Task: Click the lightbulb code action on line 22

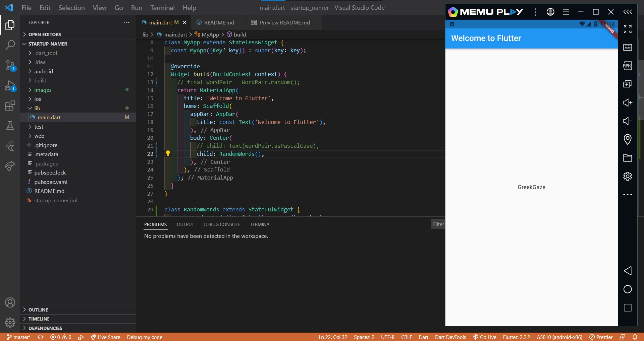Action: tap(168, 153)
